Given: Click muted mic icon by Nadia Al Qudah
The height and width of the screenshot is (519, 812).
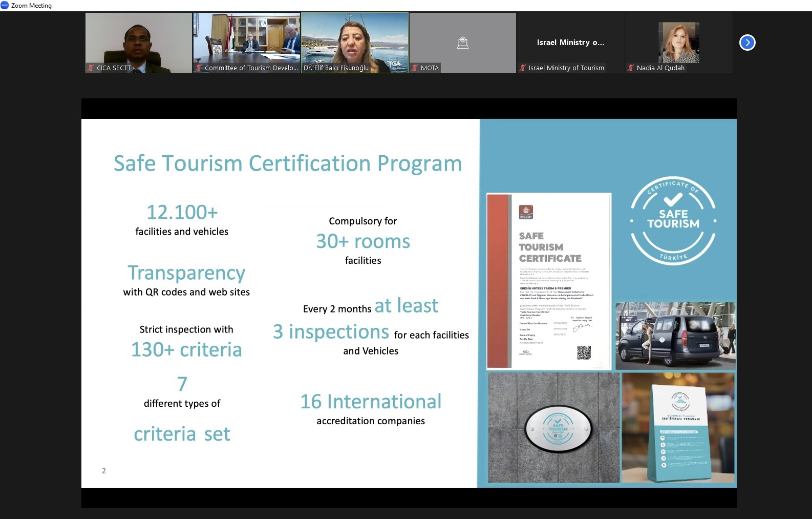Looking at the screenshot, I should pos(631,68).
